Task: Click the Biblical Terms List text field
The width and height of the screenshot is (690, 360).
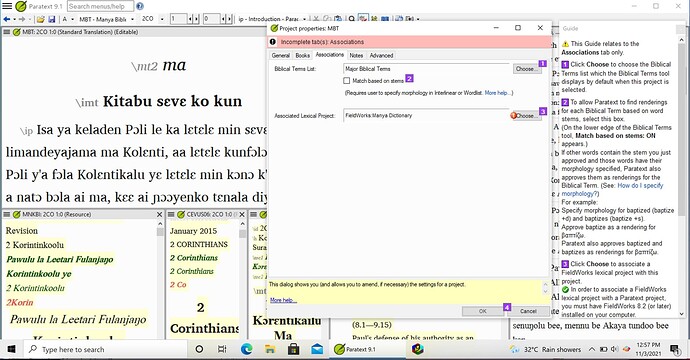Action: pos(427,69)
